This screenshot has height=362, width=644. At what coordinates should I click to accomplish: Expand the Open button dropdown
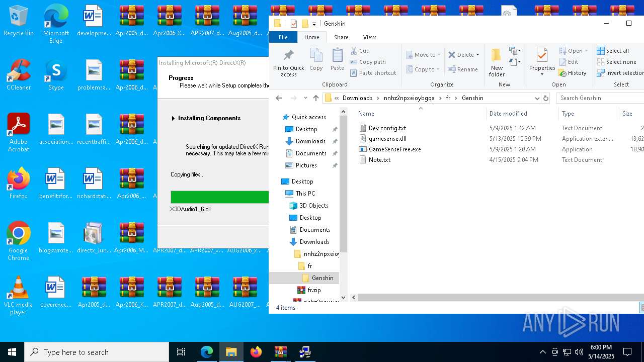[586, 51]
